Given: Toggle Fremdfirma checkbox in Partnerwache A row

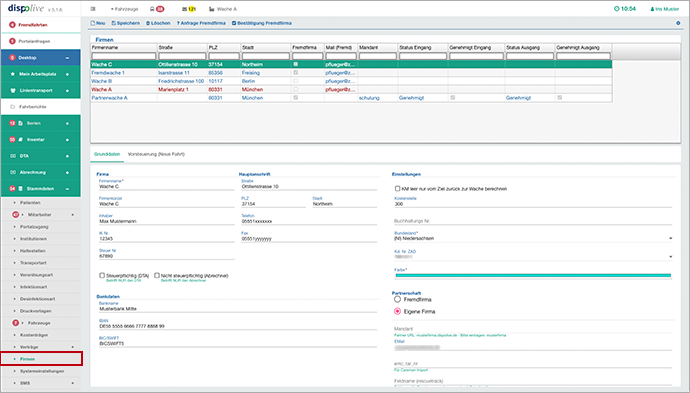Looking at the screenshot, I should pos(296,98).
